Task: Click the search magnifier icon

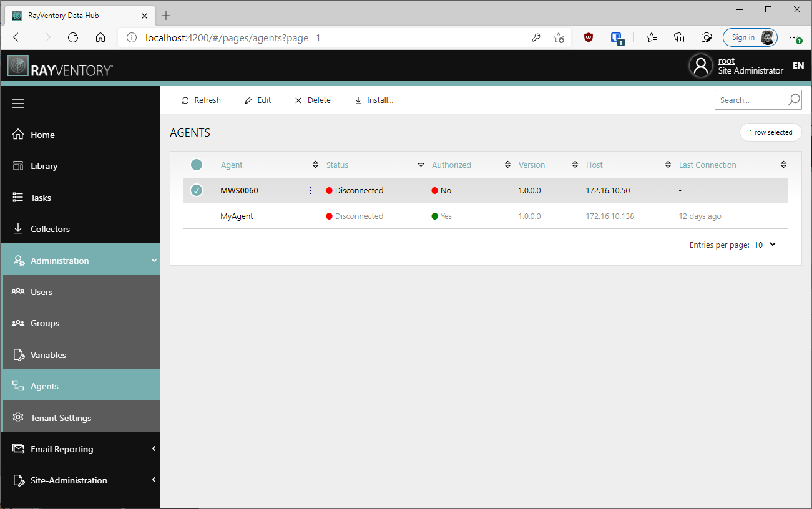Action: click(x=793, y=100)
